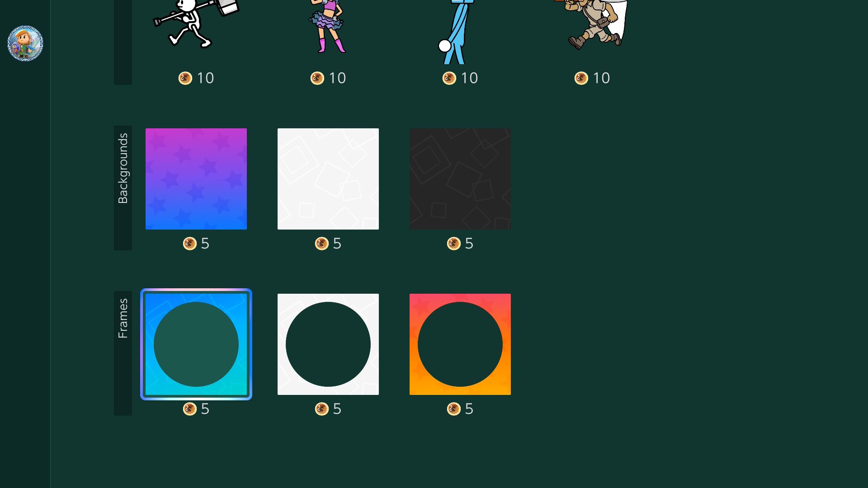
Task: Select the blue-cyan circular frame
Action: [196, 344]
